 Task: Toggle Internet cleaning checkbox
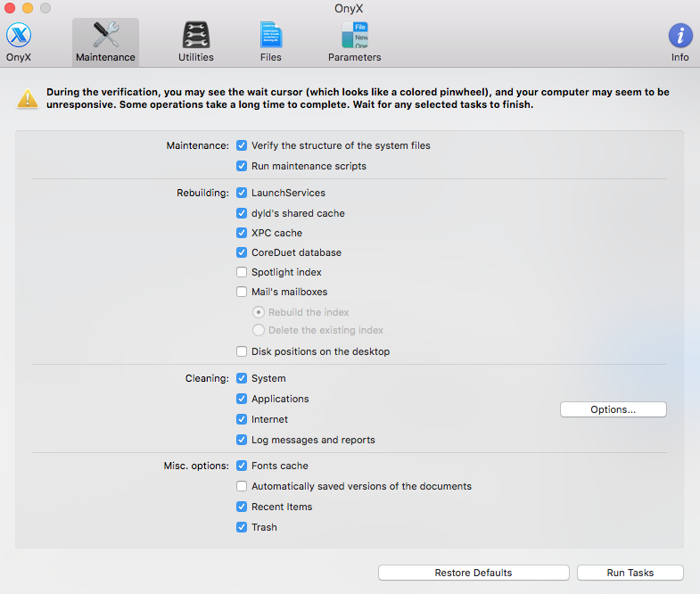pyautogui.click(x=242, y=419)
